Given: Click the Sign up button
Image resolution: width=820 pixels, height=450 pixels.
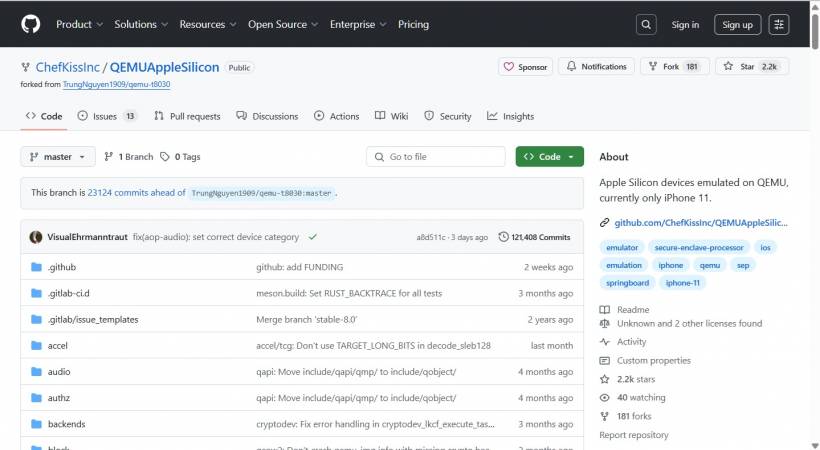Looking at the screenshot, I should [737, 25].
